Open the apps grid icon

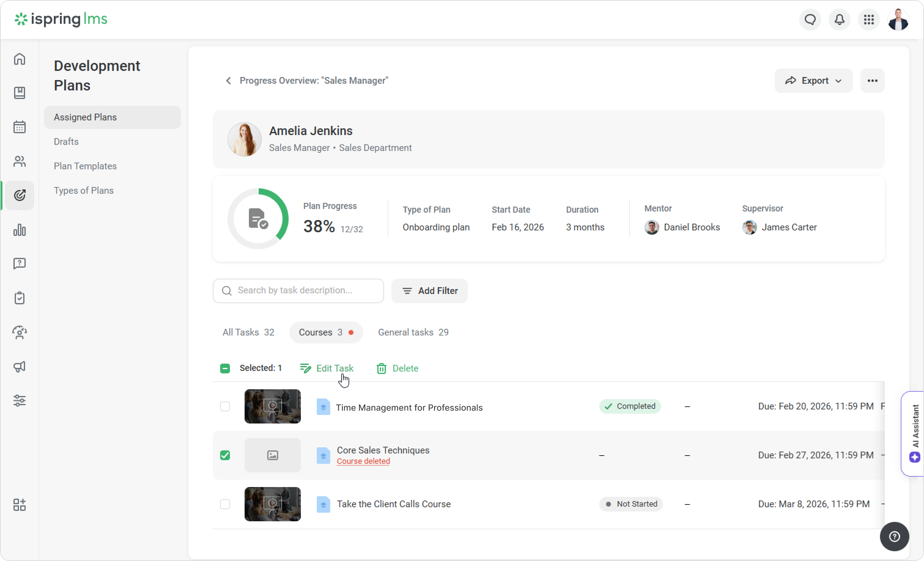(868, 20)
